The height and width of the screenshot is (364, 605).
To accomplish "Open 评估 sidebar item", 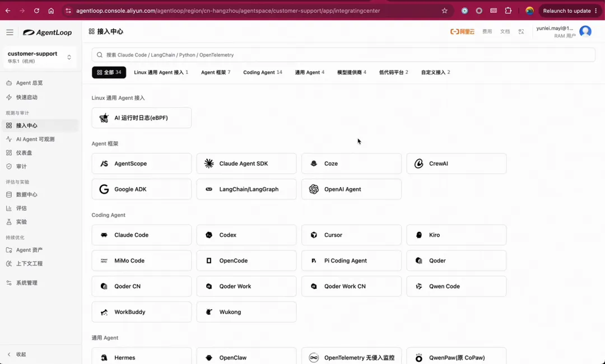I will click(40, 208).
